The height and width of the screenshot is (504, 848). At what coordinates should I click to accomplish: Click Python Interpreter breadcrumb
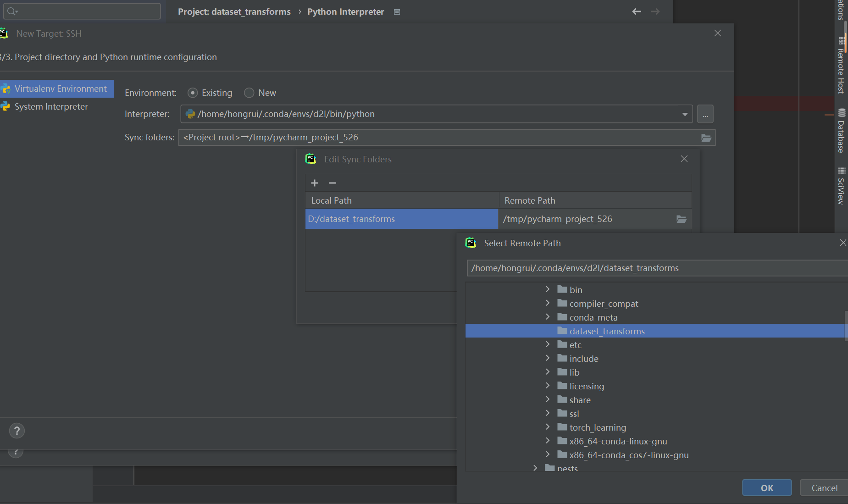[x=346, y=12]
